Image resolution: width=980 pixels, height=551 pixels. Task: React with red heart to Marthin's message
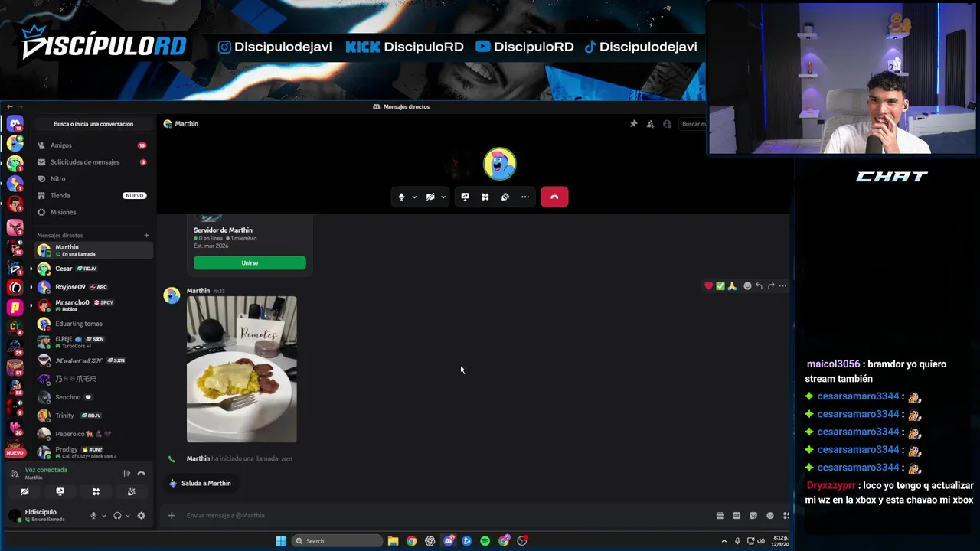(709, 285)
